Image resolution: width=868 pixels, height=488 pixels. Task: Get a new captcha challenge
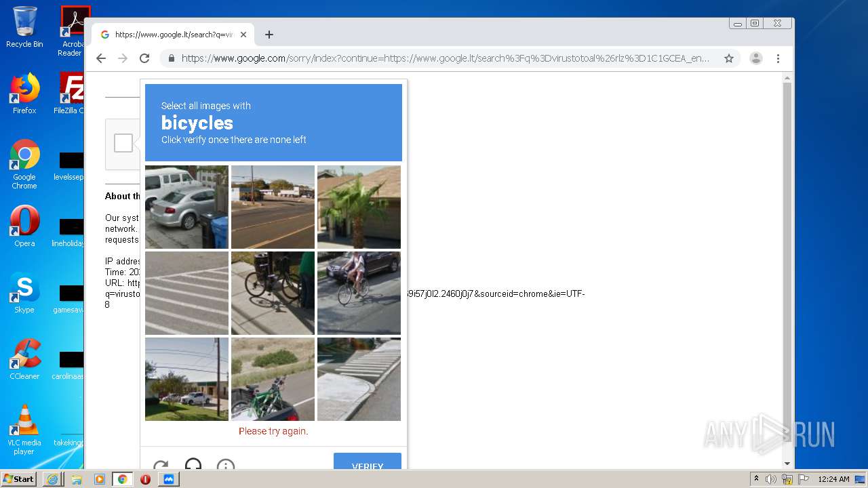pyautogui.click(x=161, y=465)
